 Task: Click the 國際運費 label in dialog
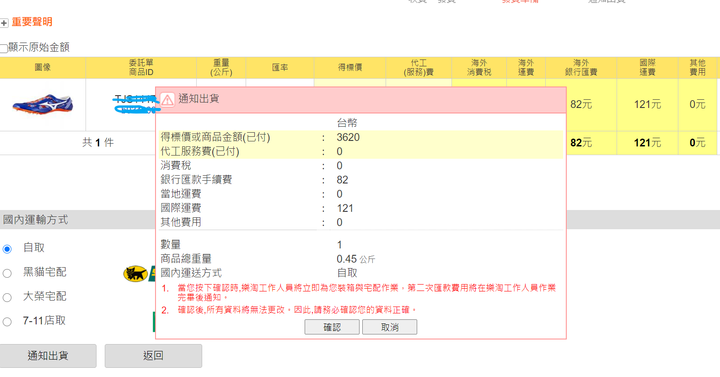pyautogui.click(x=180, y=208)
